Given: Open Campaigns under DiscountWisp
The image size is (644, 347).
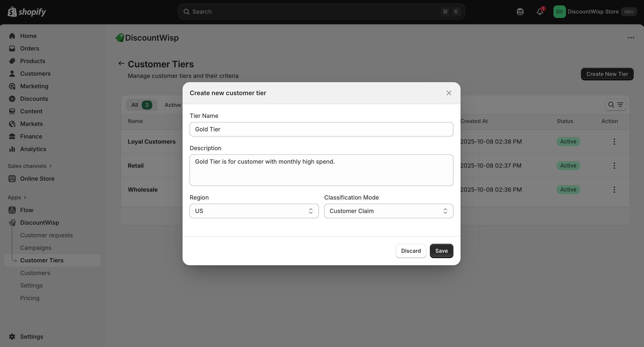Looking at the screenshot, I should click(35, 248).
